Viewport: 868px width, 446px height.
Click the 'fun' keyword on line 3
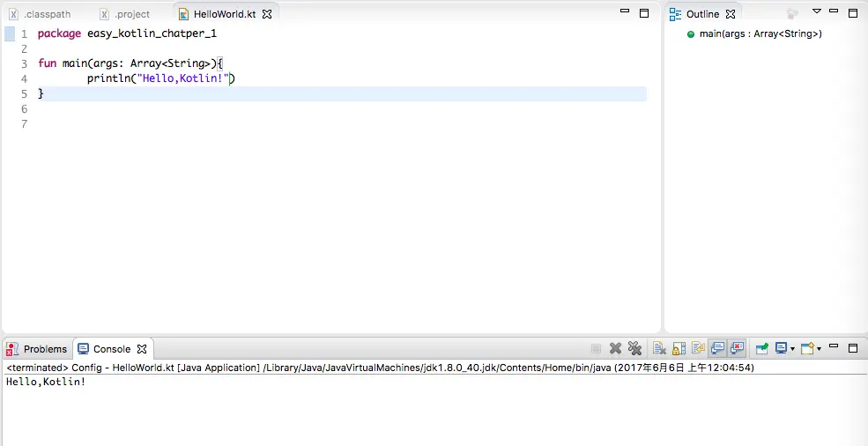click(x=47, y=63)
